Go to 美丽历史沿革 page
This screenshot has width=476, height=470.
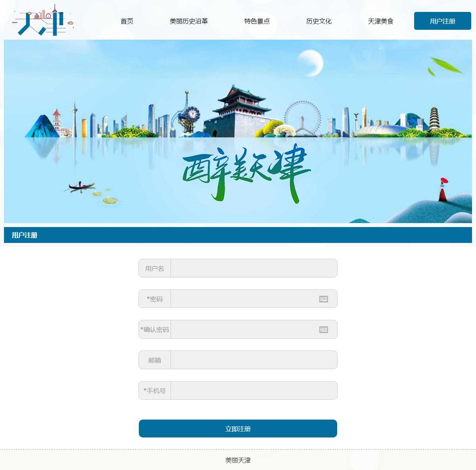[189, 21]
